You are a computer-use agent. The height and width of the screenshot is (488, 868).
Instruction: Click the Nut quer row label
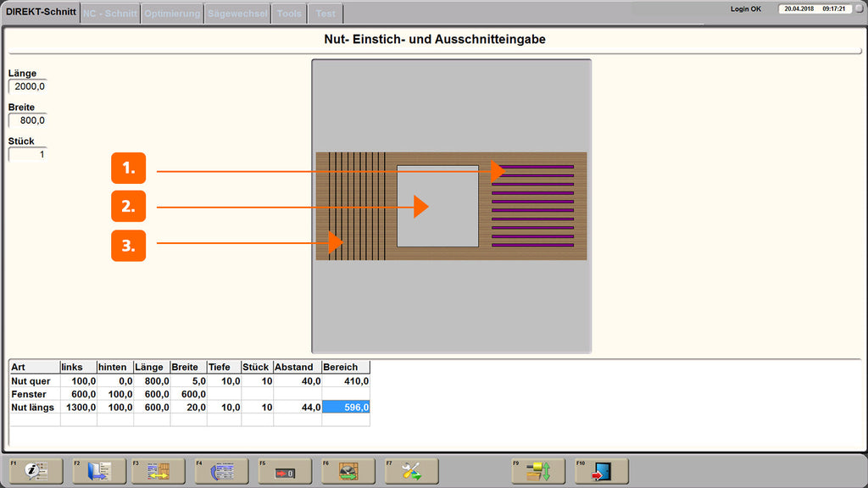point(31,381)
